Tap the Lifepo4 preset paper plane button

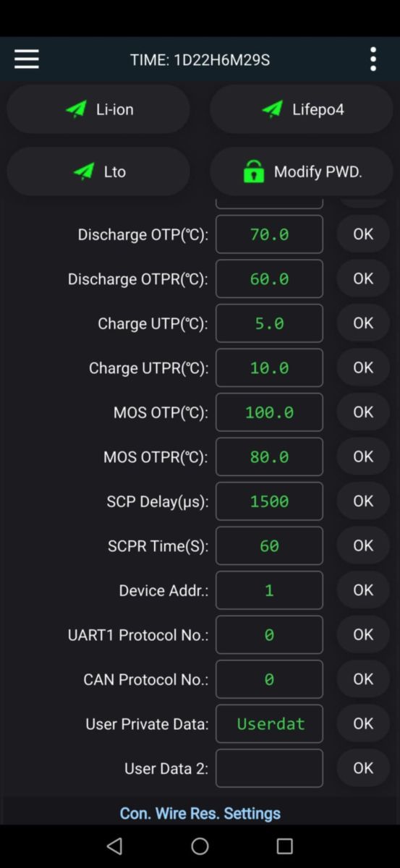(302, 109)
